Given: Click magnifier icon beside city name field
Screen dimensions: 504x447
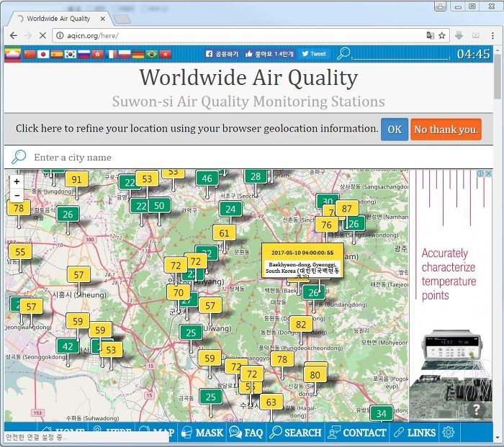Looking at the screenshot, I should click(x=19, y=157).
